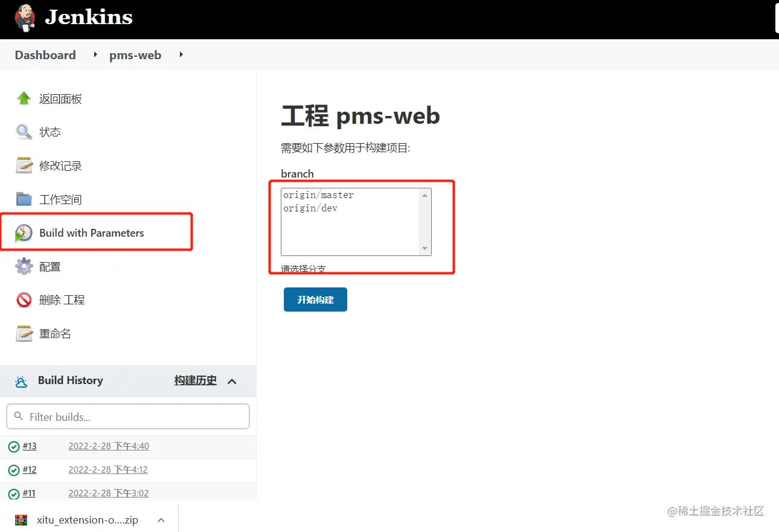
Task: Click the folder icon beside 工作空间
Action: pos(24,199)
